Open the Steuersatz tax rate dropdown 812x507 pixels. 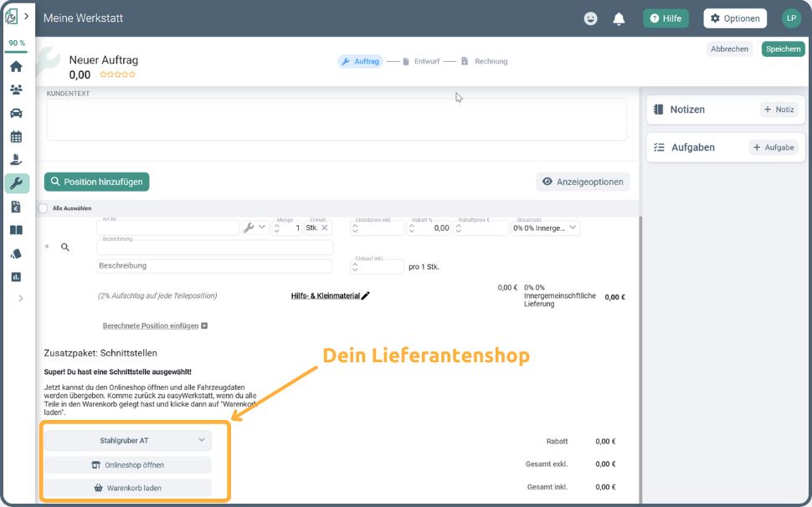(545, 228)
